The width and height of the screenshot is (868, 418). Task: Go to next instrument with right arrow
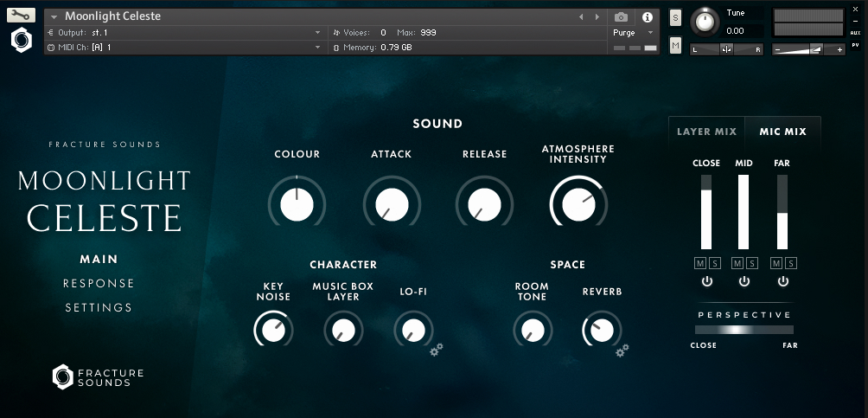[x=597, y=17]
